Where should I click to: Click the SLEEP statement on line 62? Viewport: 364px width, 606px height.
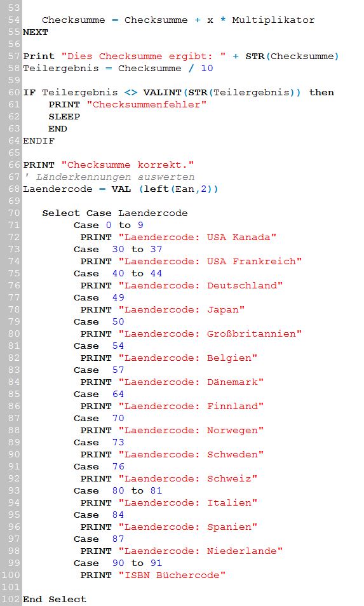click(x=64, y=117)
